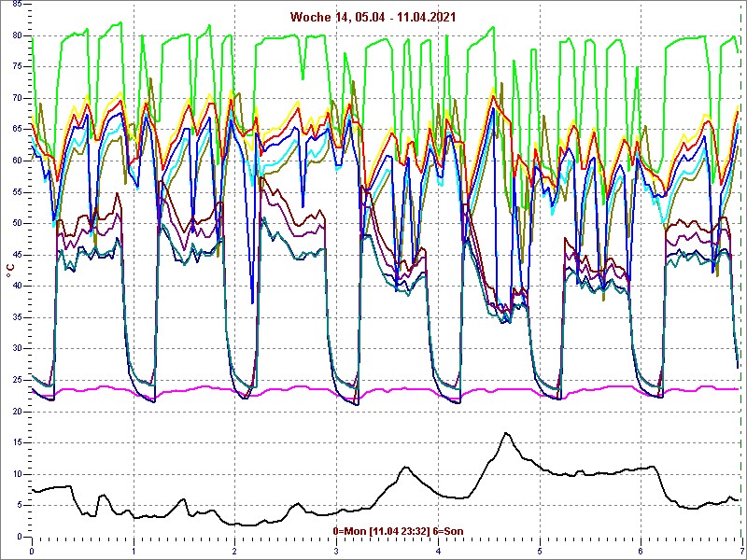Image resolution: width=747 pixels, height=560 pixels.
Task: Select the 15 label on the temperature axis
Action: 17,442
